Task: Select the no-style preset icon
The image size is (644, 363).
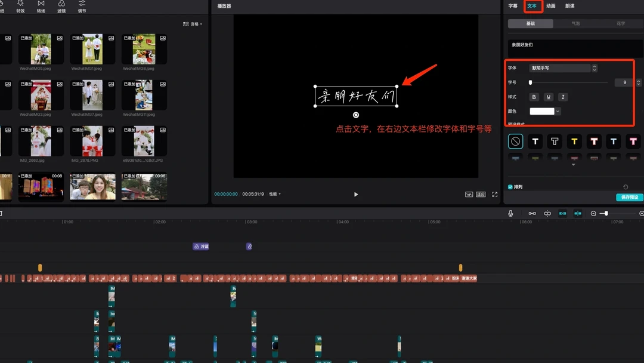Action: pos(515,141)
